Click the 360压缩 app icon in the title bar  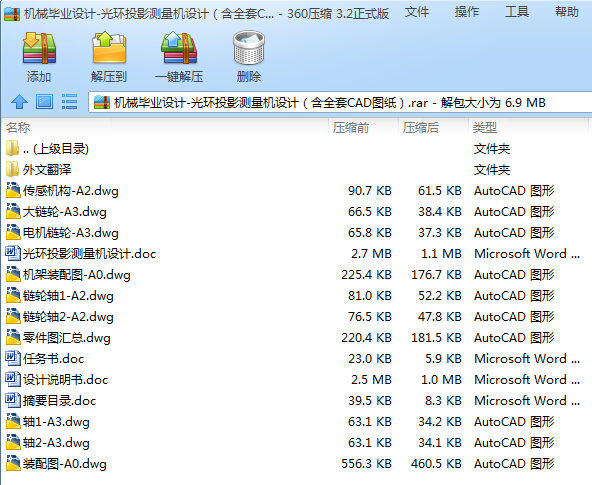point(12,14)
